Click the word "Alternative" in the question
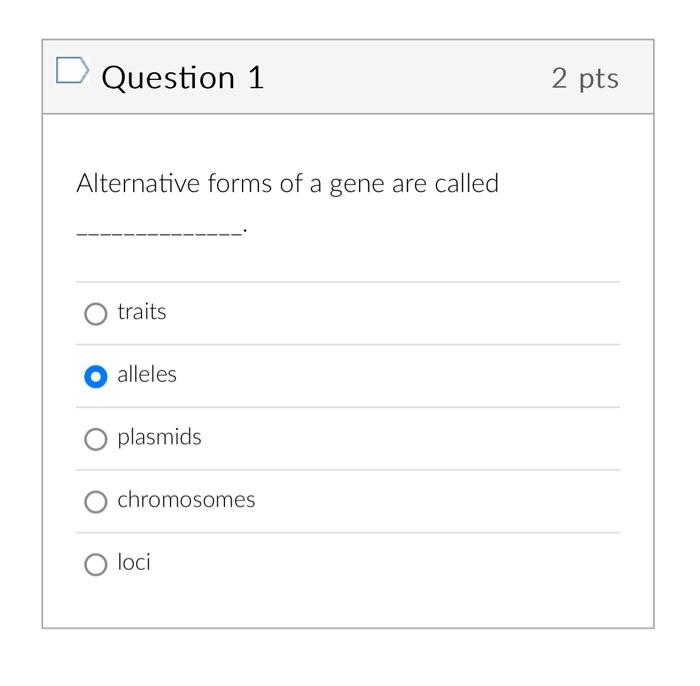The image size is (700, 686). tap(138, 185)
